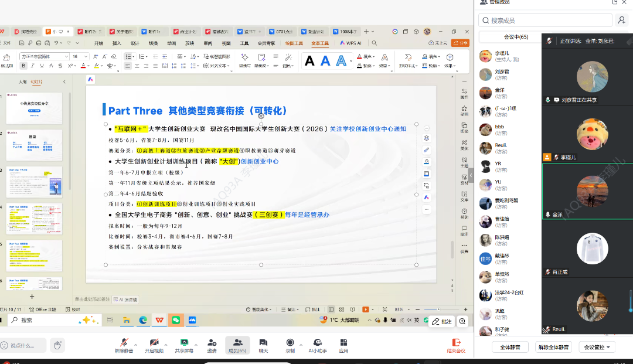
Task: Expand the share screen options arrow
Action: pyautogui.click(x=196, y=345)
